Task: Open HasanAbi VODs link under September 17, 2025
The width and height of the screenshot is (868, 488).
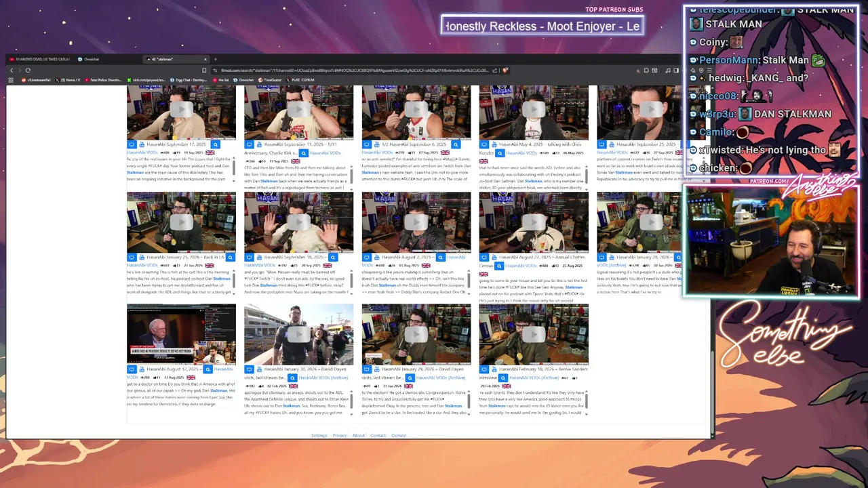Action: coord(142,152)
